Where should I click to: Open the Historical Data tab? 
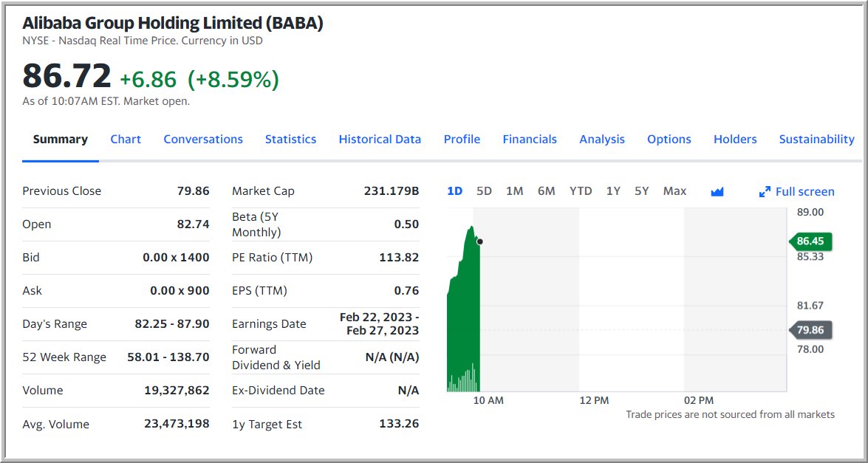click(x=380, y=140)
